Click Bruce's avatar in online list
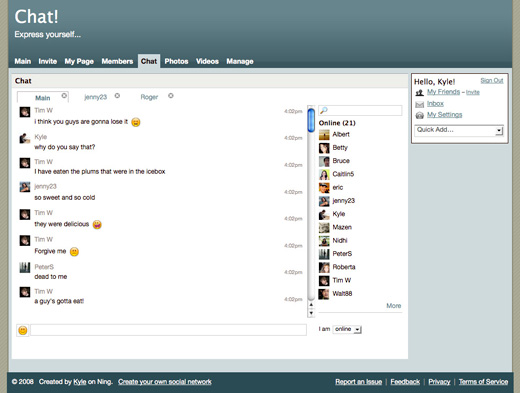Screen dimensions: 520x393 pyautogui.click(x=324, y=161)
